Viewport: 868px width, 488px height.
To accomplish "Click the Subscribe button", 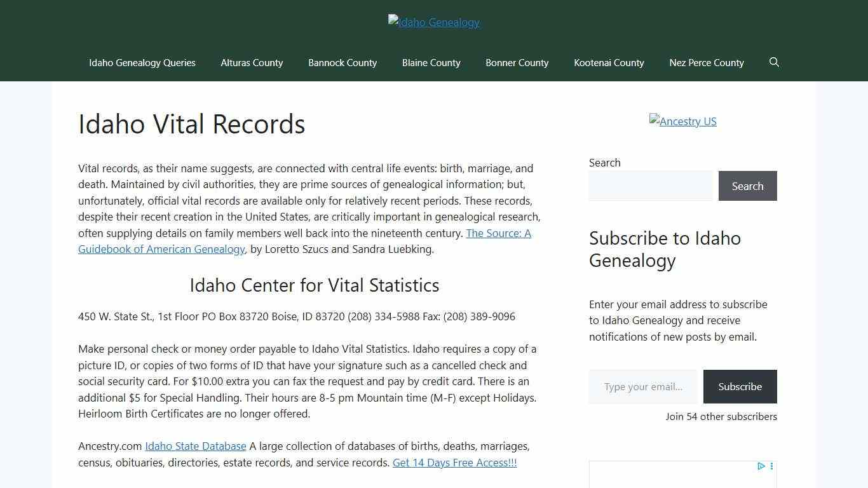I will (740, 386).
